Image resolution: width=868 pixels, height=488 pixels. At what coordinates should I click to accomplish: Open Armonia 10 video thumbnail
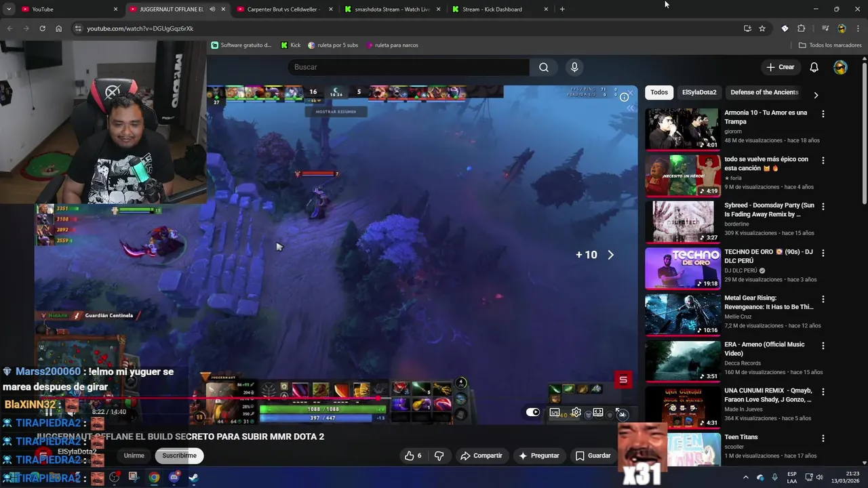pyautogui.click(x=682, y=129)
